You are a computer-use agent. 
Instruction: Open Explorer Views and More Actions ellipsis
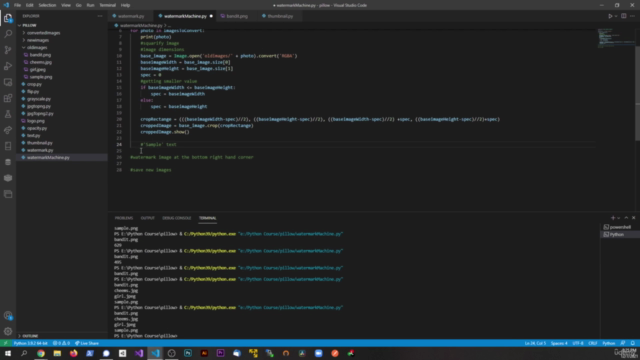(100, 16)
